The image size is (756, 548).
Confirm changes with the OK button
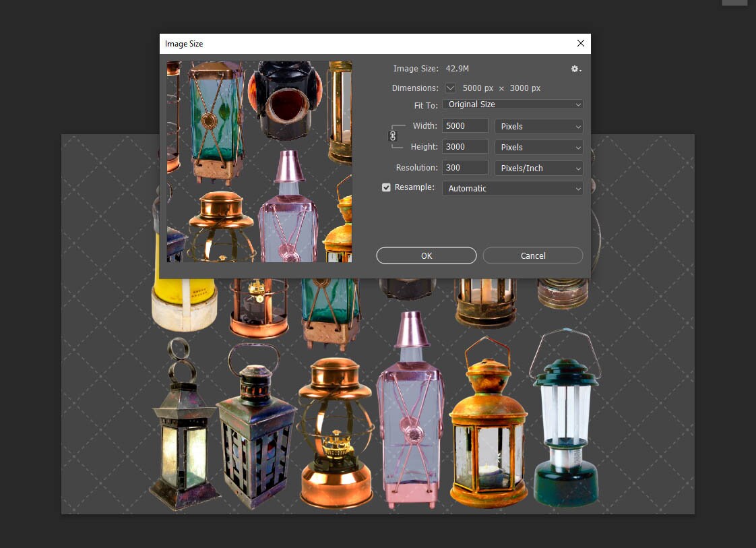pyautogui.click(x=426, y=255)
